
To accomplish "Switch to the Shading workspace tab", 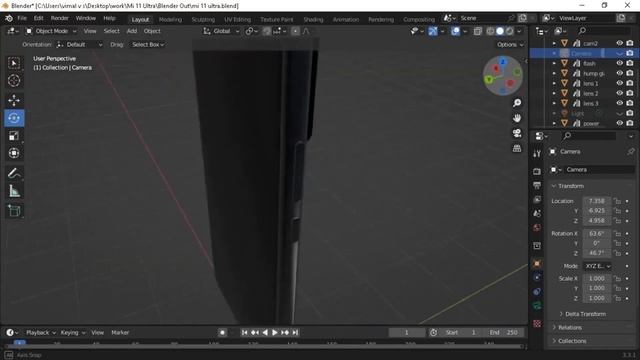I will coord(313,20).
